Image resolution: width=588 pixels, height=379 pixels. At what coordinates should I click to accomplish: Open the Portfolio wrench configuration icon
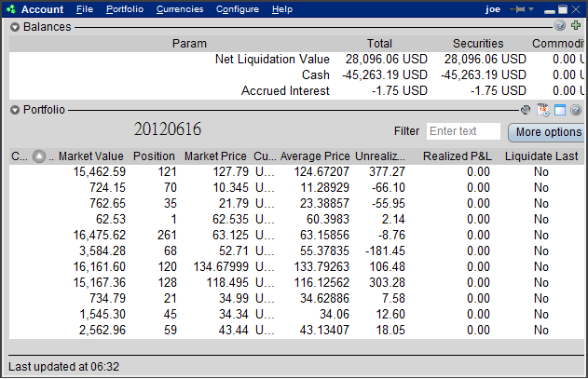(x=526, y=110)
